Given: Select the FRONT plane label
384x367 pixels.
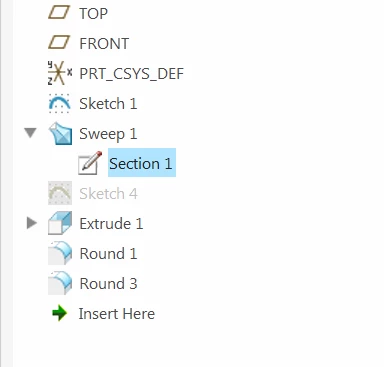Looking at the screenshot, I should (x=104, y=44).
